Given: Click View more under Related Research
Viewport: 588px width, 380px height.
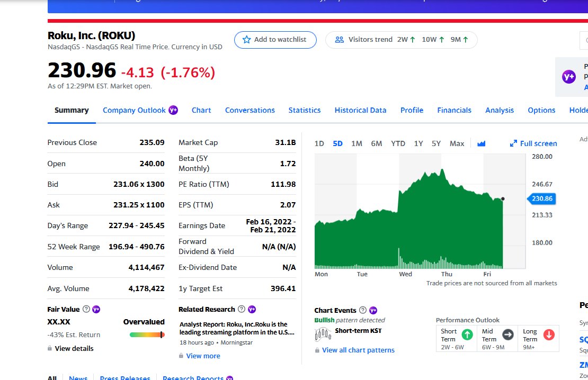Looking at the screenshot, I should point(203,356).
